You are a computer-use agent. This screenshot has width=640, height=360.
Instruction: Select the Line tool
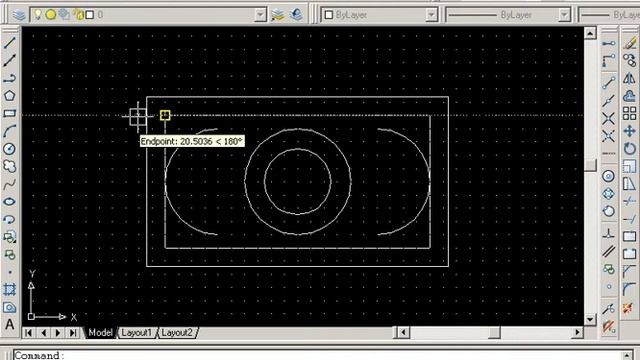click(x=9, y=42)
